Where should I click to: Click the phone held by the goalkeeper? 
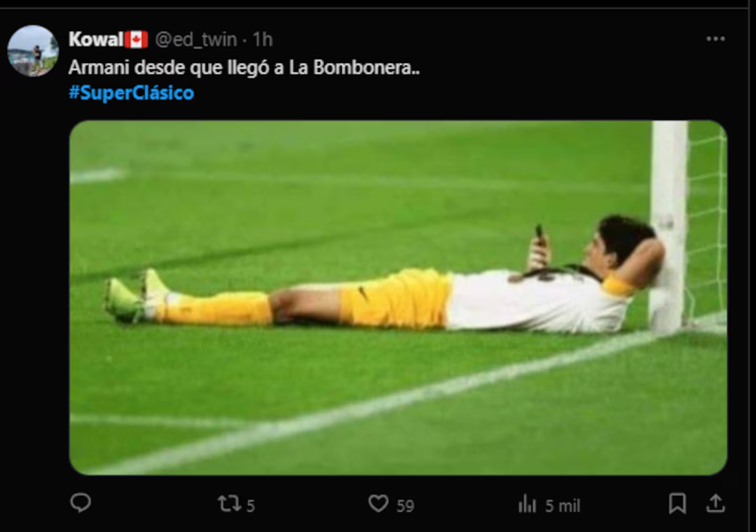pos(540,236)
